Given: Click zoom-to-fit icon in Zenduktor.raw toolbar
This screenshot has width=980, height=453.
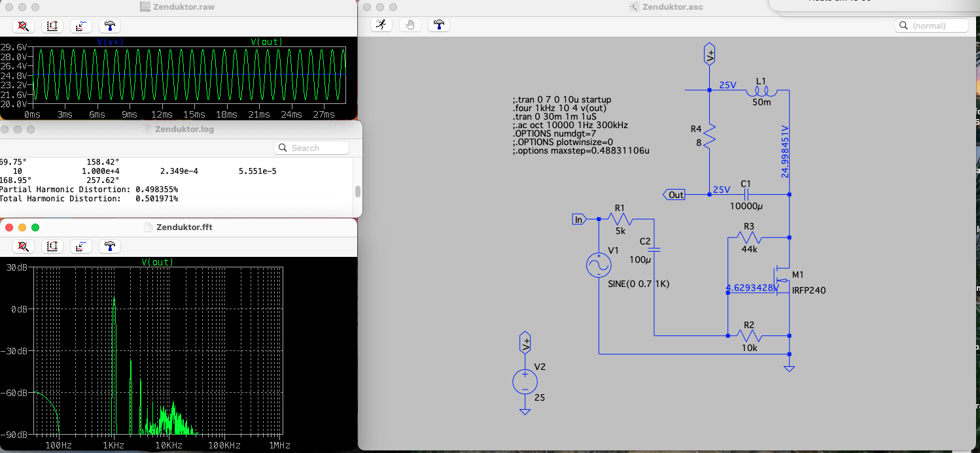Looking at the screenshot, I should click(x=23, y=26).
